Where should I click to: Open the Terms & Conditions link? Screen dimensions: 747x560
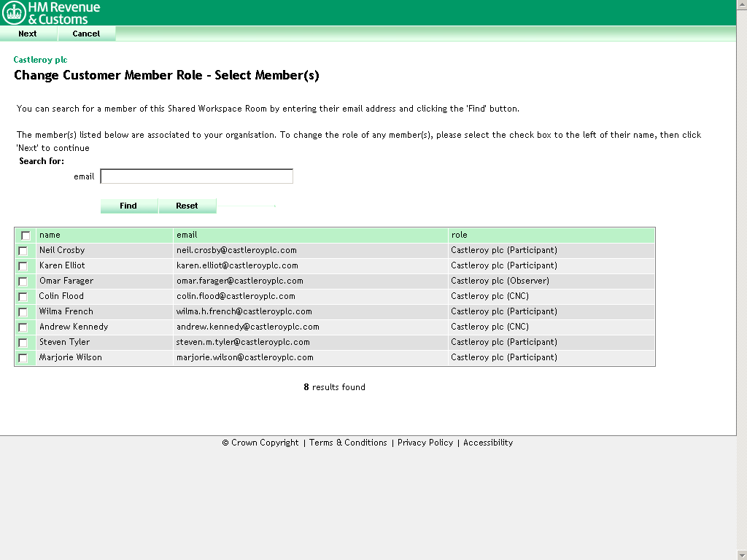pos(348,442)
